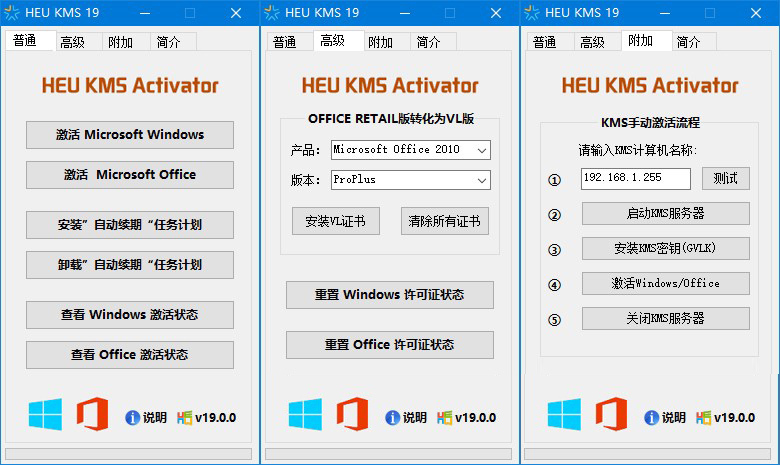This screenshot has width=780, height=465.
Task: Switch to 高级 tab in right window
Action: click(x=598, y=42)
